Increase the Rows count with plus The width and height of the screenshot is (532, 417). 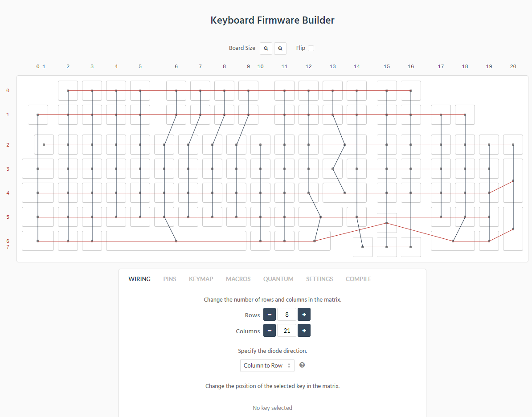point(304,315)
